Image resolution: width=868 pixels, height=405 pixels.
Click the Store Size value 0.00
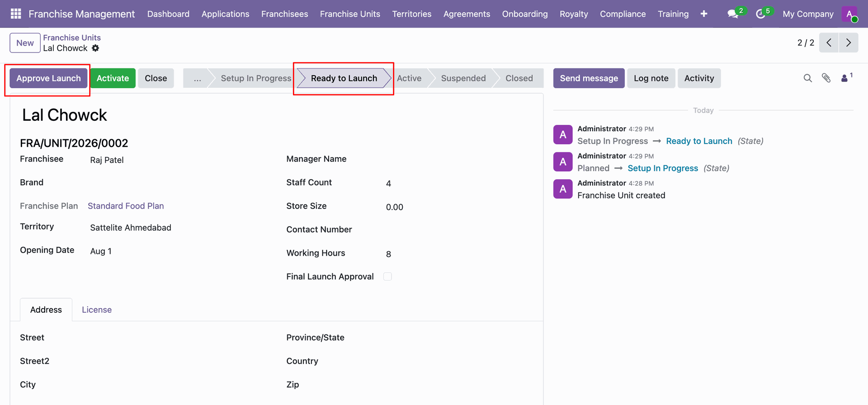point(394,207)
